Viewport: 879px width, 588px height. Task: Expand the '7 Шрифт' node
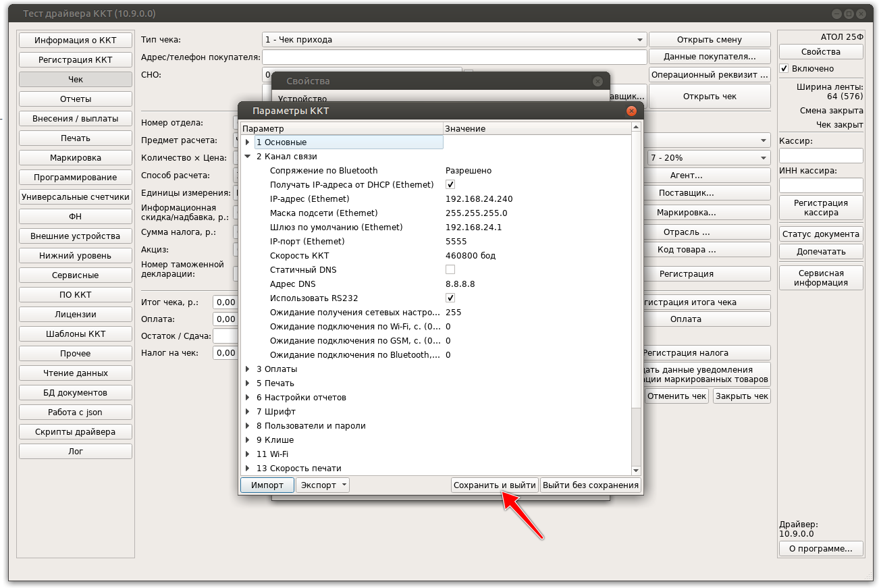[x=248, y=412]
